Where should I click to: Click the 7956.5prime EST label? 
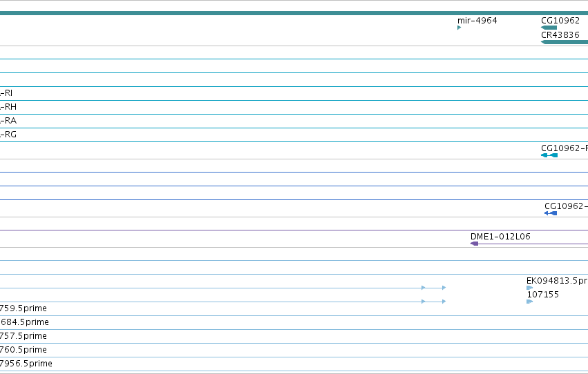pos(26,364)
